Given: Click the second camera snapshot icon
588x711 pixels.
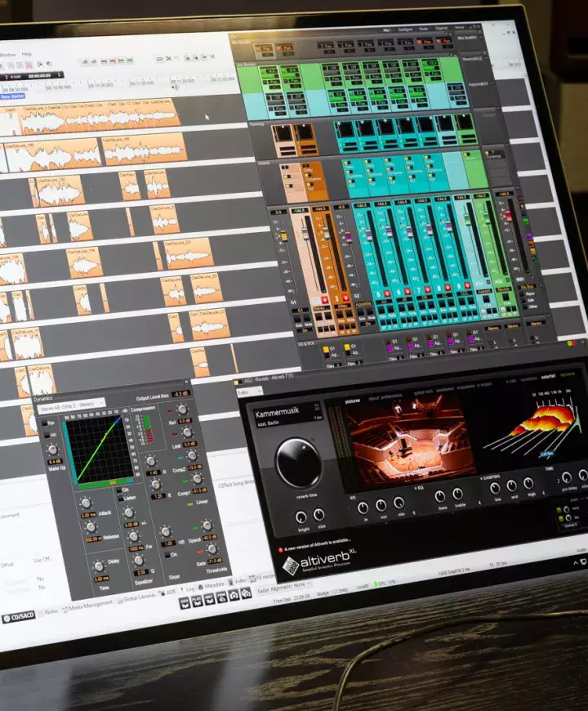Looking at the screenshot, I should pyautogui.click(x=246, y=592).
